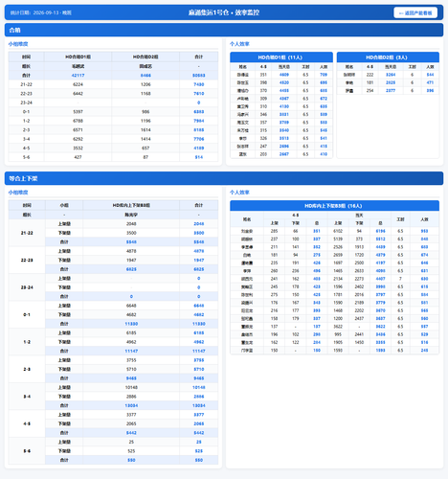Click blue total 7984
Image resolution: width=448 pixels, height=479 pixels.
click(198, 121)
